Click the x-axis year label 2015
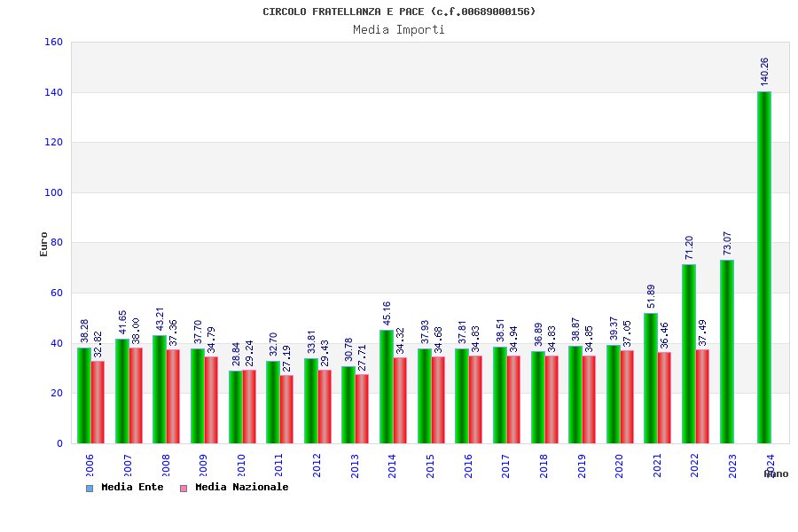The image size is (798, 532). pyautogui.click(x=430, y=465)
